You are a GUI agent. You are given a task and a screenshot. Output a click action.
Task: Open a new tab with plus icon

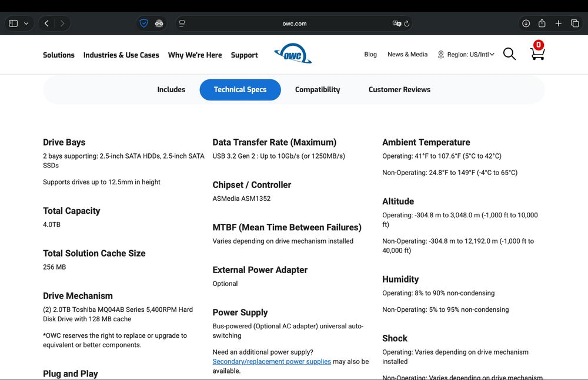point(559,23)
